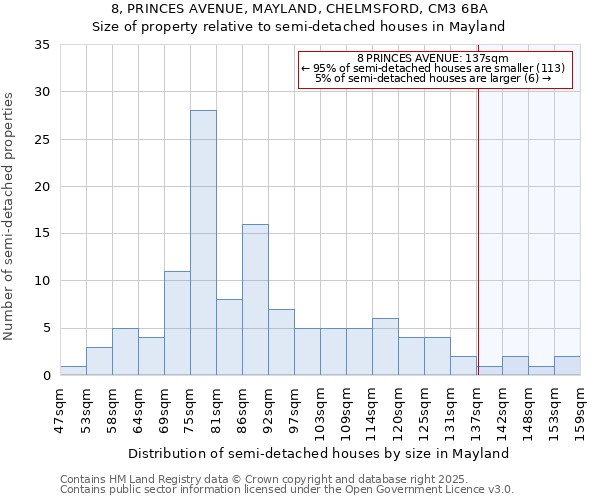Click the y-axis value '35'
600x500 pixels.
coord(42,45)
